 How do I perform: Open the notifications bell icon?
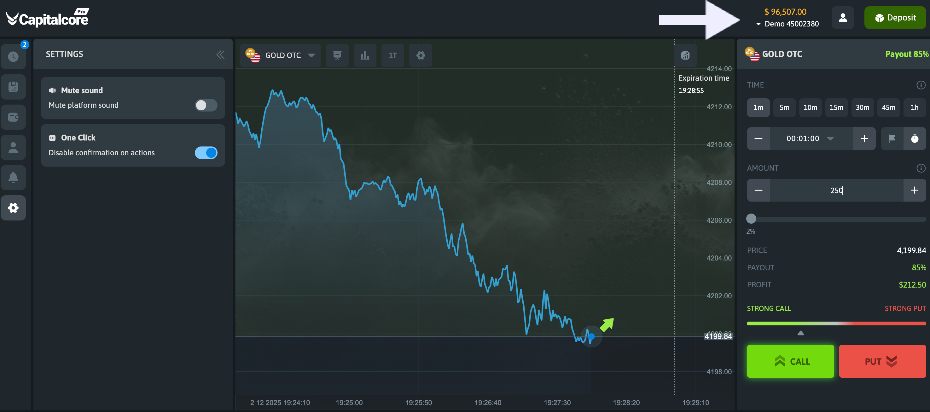click(x=13, y=178)
